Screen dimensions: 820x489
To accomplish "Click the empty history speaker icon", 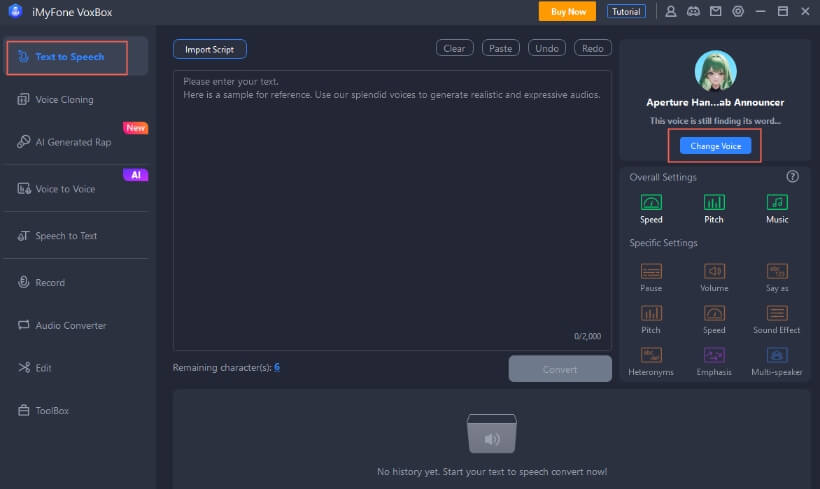I will pyautogui.click(x=492, y=433).
